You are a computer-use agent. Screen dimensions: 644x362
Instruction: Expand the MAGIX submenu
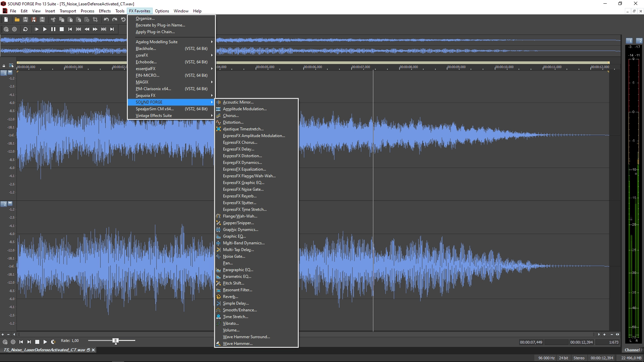(x=171, y=82)
